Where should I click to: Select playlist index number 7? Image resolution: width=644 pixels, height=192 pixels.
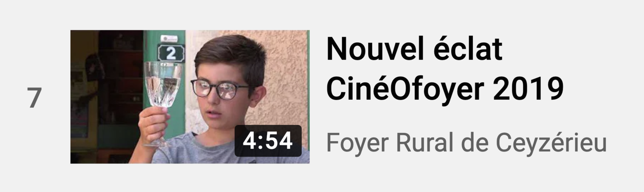pos(35,97)
